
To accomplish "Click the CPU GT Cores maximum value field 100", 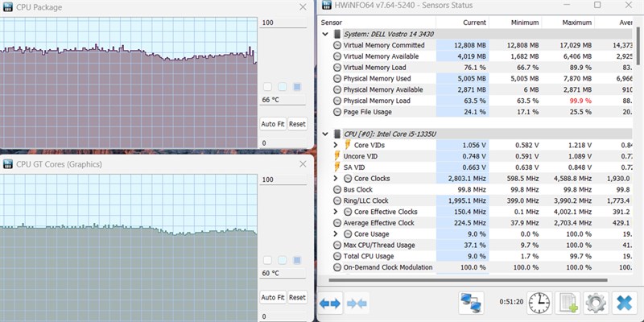I will pyautogui.click(x=283, y=180).
